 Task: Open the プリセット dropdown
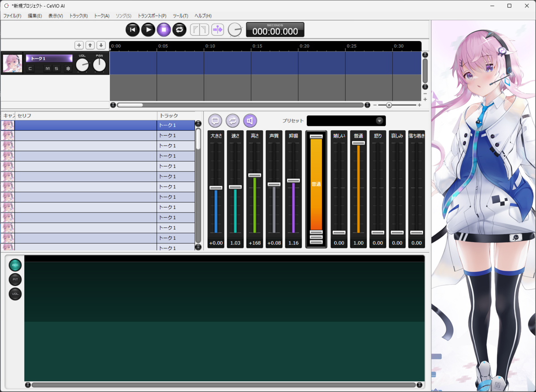click(346, 121)
